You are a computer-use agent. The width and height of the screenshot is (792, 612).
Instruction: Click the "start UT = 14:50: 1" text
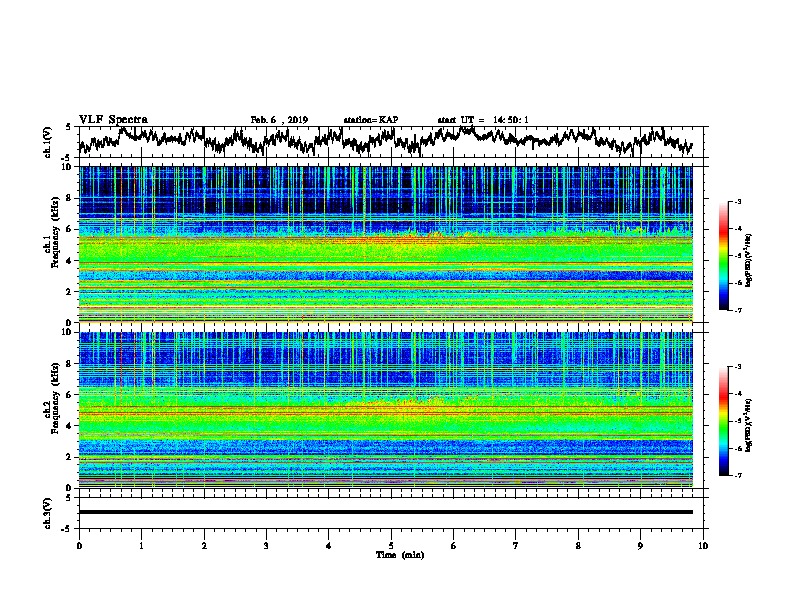point(483,120)
